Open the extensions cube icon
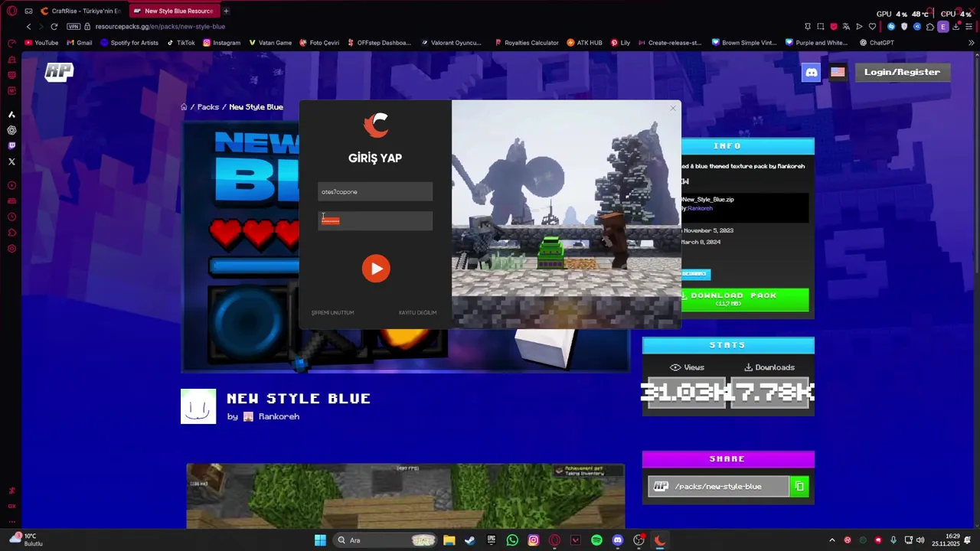 (x=930, y=27)
